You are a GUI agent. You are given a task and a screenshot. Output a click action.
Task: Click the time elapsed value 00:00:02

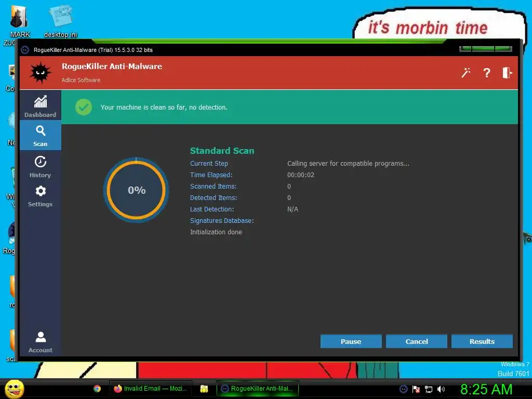click(301, 175)
